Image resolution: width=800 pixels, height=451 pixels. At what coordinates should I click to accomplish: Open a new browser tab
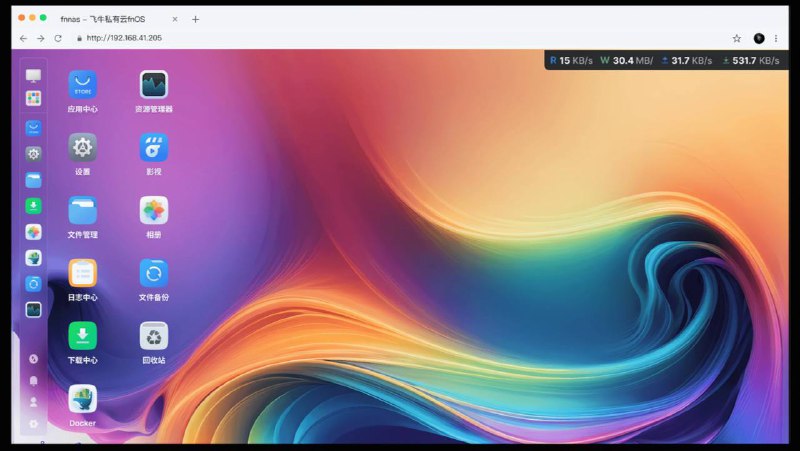coord(195,19)
